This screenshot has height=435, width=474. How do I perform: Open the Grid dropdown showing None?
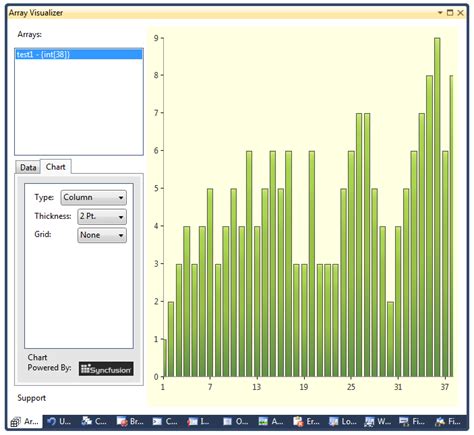click(x=102, y=235)
